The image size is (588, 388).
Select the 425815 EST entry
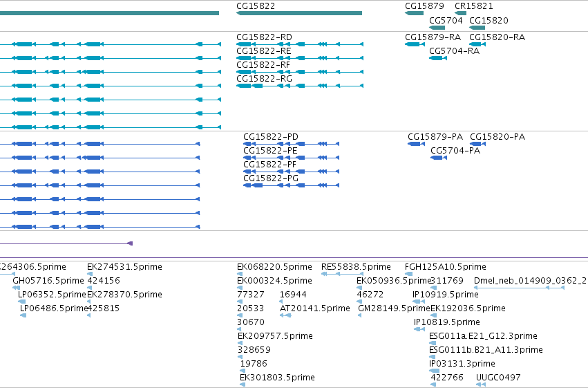pos(104,308)
